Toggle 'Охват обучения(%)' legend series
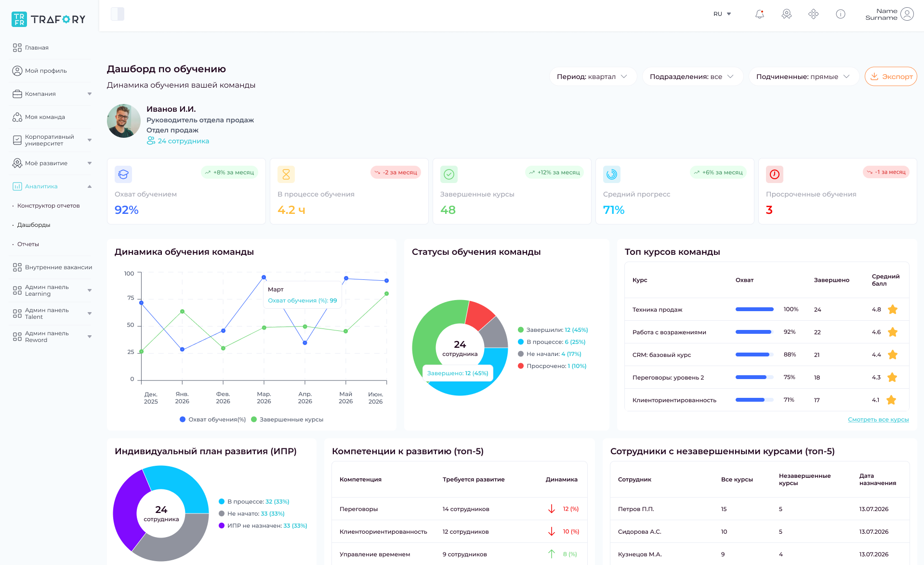924x565 pixels. coord(212,420)
